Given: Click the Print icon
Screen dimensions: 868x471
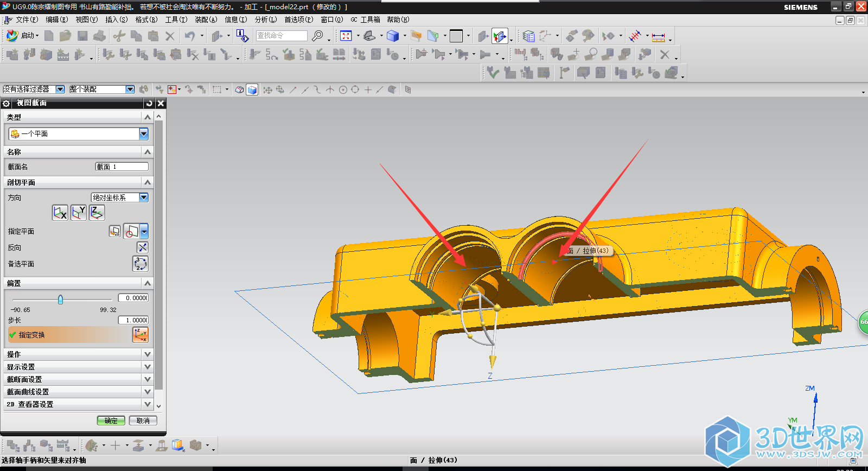Looking at the screenshot, I should point(99,36).
